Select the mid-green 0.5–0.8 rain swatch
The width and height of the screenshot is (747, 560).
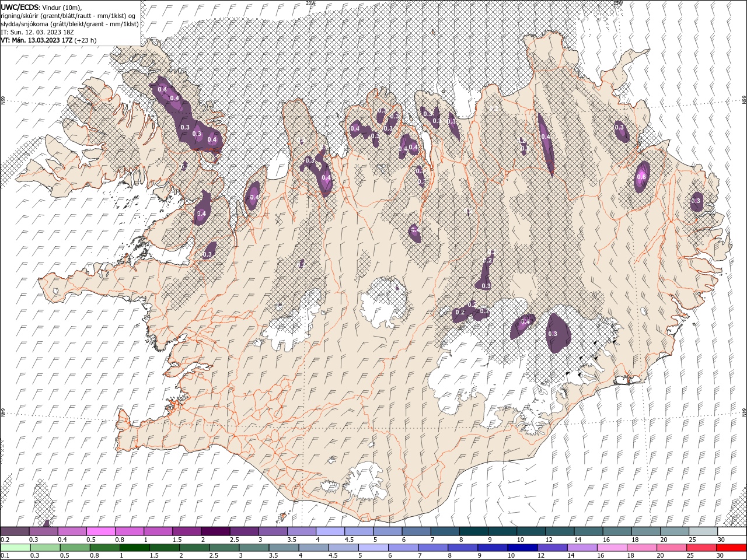(75, 547)
